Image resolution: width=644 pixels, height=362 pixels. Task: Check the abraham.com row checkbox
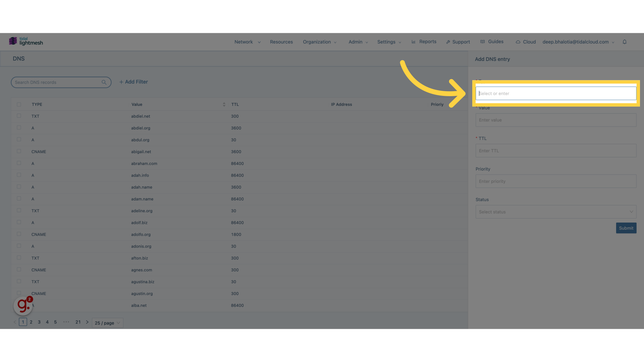[x=19, y=163]
